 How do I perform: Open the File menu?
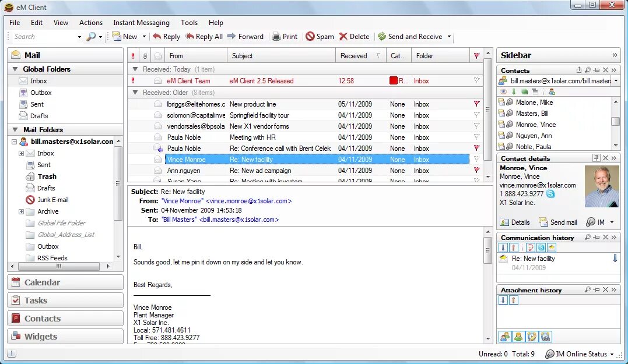pyautogui.click(x=15, y=22)
